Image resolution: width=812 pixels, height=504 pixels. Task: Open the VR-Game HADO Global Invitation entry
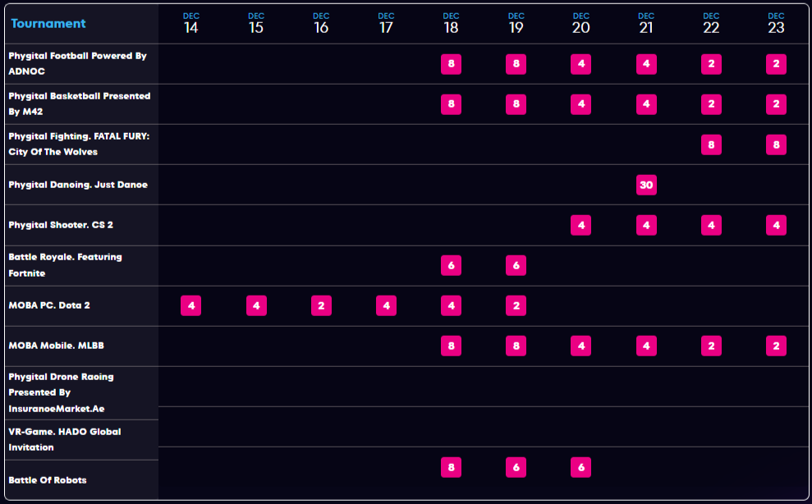coord(64,439)
